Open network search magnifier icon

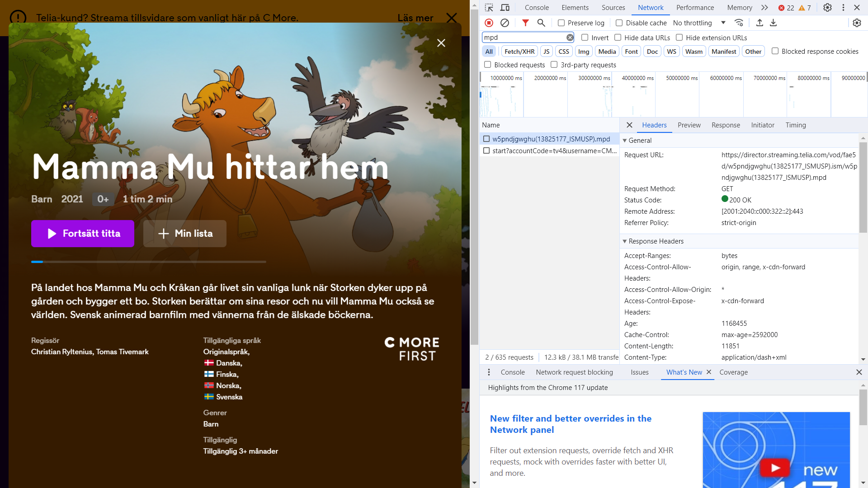click(x=541, y=23)
